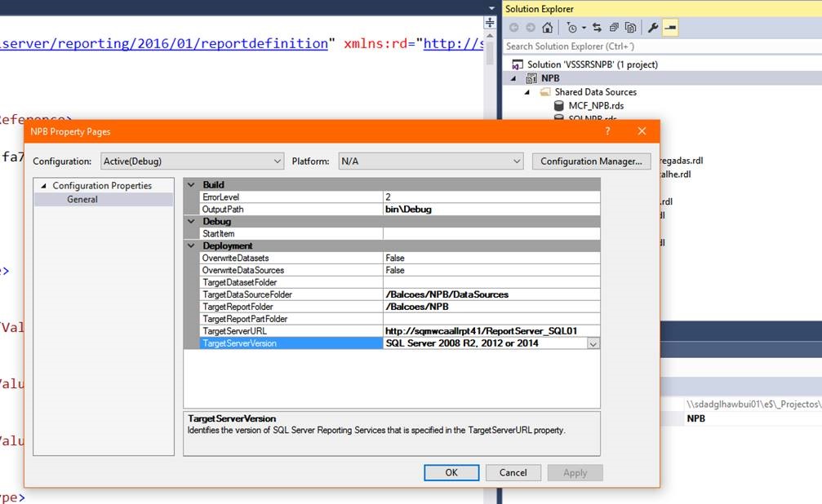Select the TargetDatasetFolder property
The image size is (822, 504).
[x=291, y=282]
